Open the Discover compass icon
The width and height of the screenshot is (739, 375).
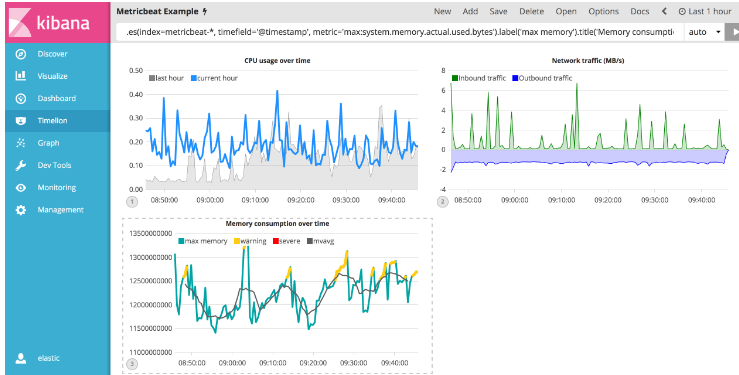coord(21,54)
